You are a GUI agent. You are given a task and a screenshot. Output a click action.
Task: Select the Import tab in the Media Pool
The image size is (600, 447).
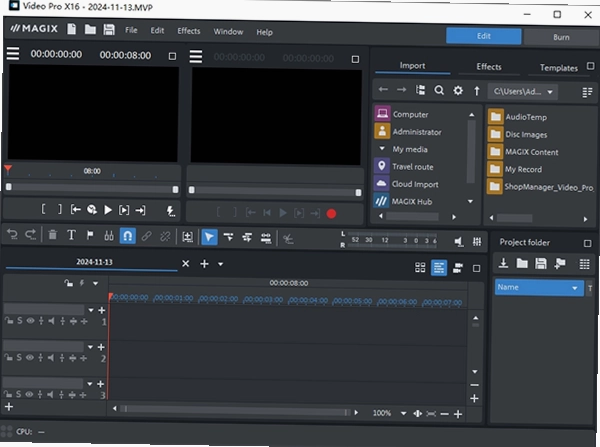click(x=412, y=65)
